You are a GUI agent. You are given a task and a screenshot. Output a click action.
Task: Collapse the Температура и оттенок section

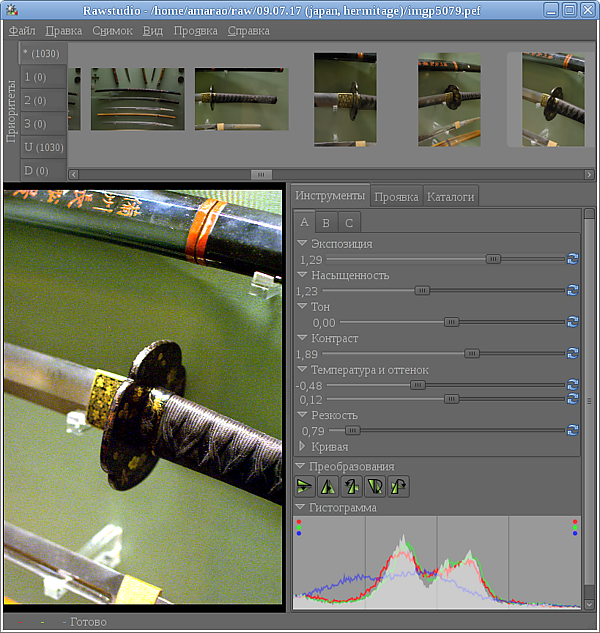[x=303, y=370]
